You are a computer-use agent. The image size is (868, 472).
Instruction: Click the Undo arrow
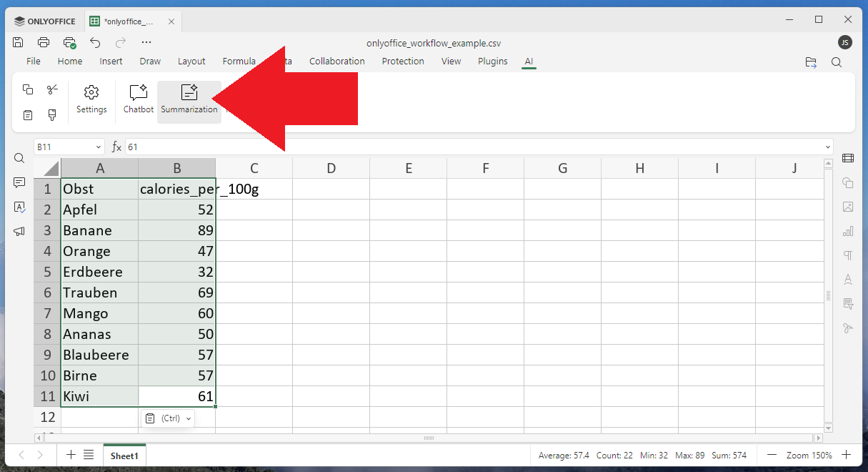[x=95, y=42]
